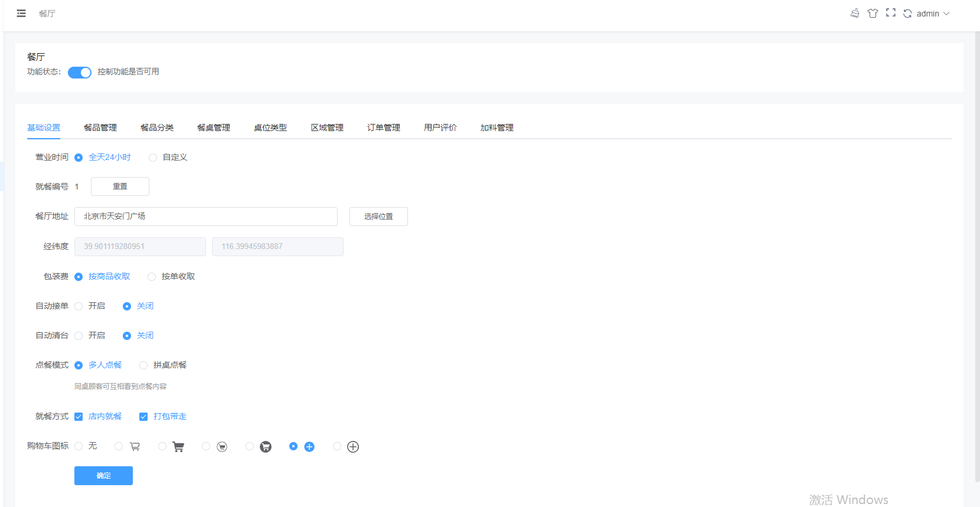The width and height of the screenshot is (980, 507).
Task: Click the refresh page icon
Action: pos(908,14)
